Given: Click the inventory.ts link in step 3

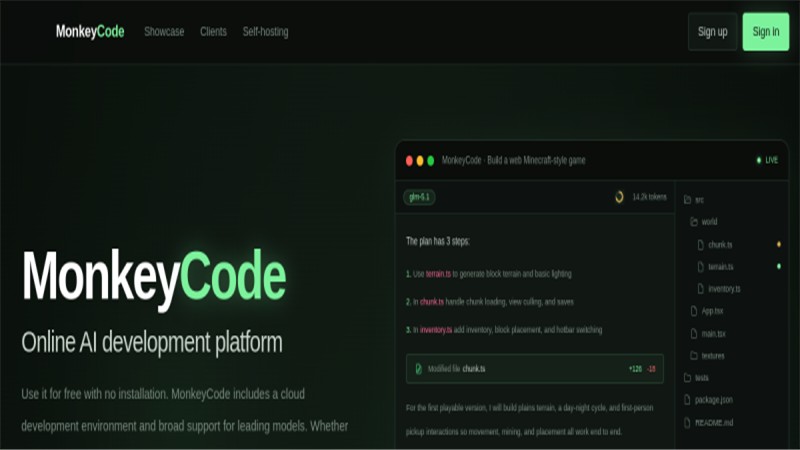Looking at the screenshot, I should coord(436,330).
